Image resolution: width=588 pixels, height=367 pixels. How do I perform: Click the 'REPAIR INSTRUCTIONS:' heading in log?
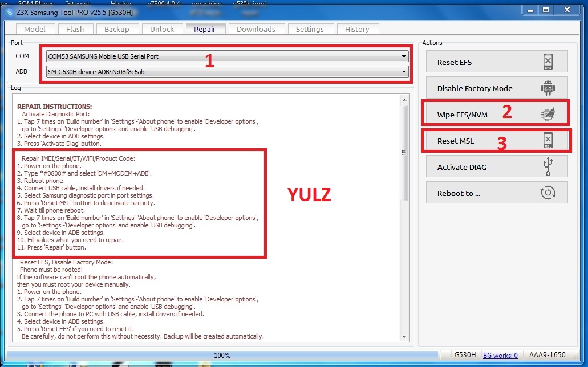click(x=54, y=107)
